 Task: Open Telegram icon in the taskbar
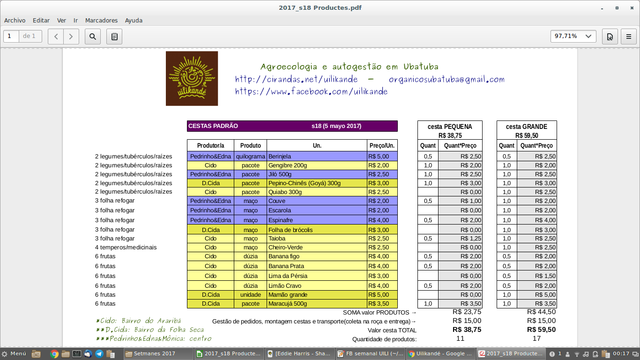99,354
